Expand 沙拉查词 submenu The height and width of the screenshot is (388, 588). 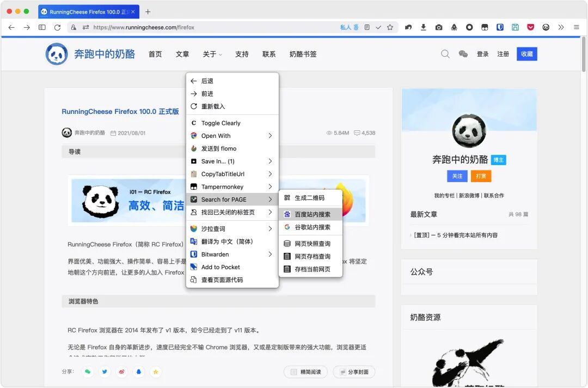coord(232,229)
